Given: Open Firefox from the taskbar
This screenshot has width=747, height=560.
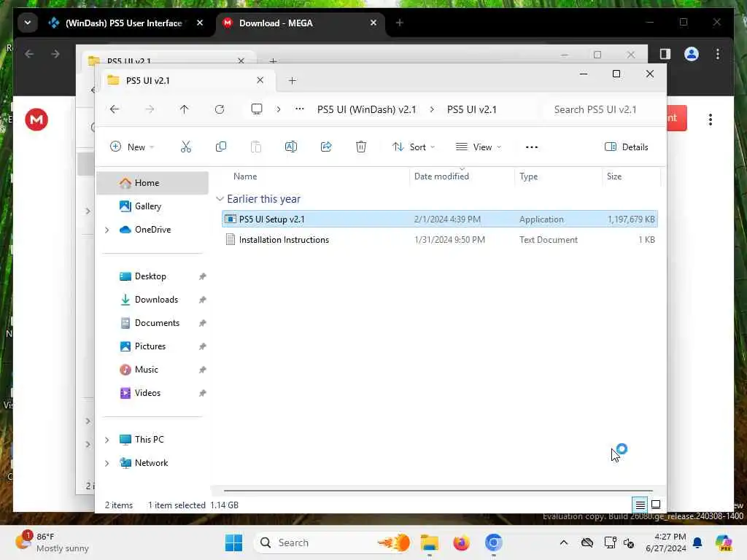Looking at the screenshot, I should coord(461,542).
